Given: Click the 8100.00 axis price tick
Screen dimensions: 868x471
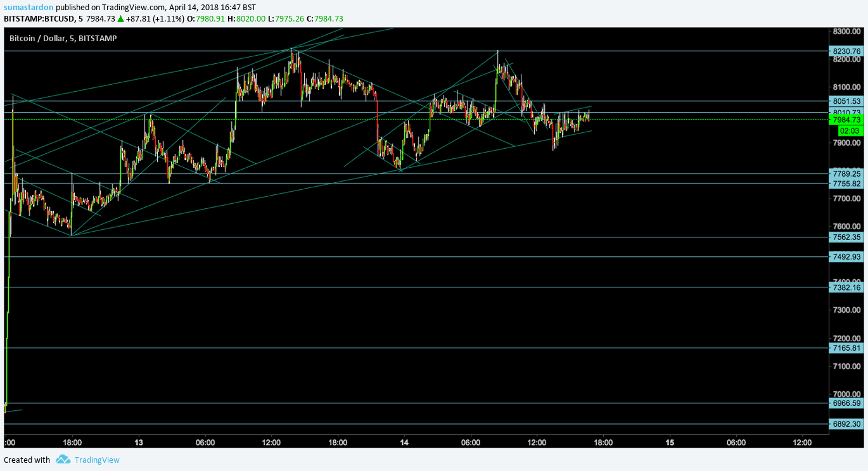Looking at the screenshot, I should [x=847, y=87].
